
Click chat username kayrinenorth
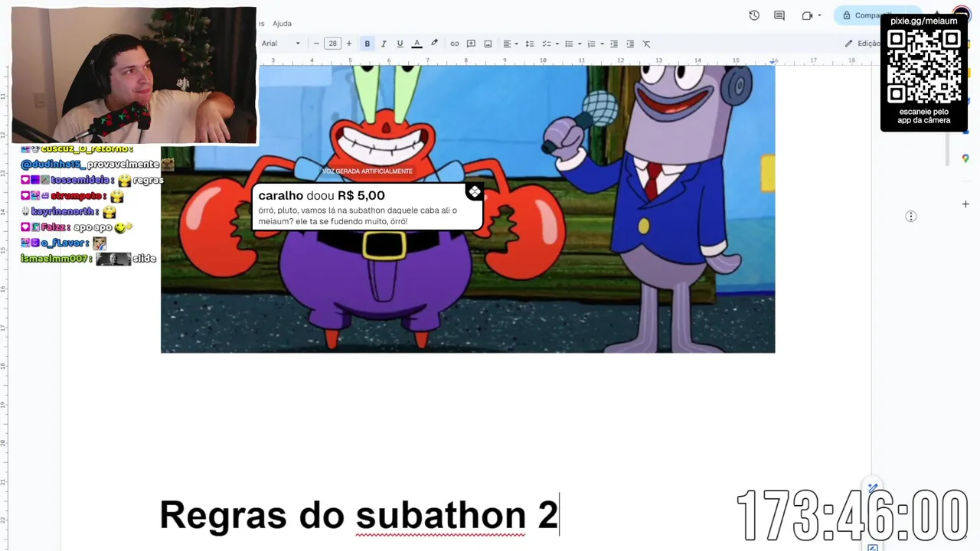62,211
